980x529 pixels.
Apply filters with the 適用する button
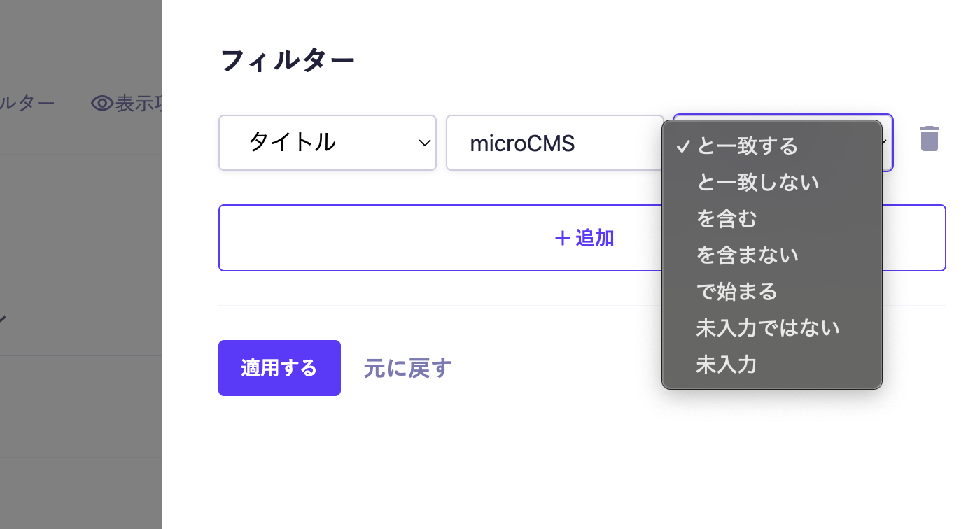279,367
